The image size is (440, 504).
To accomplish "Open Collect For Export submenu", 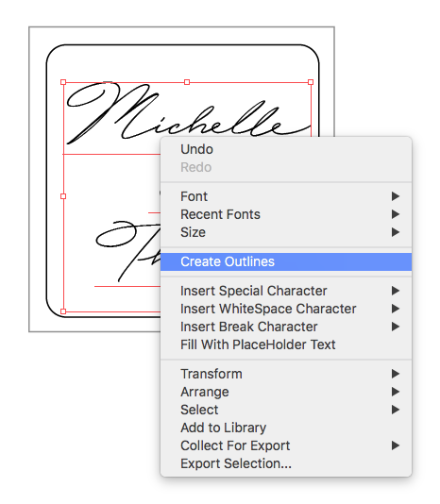I will click(x=286, y=445).
